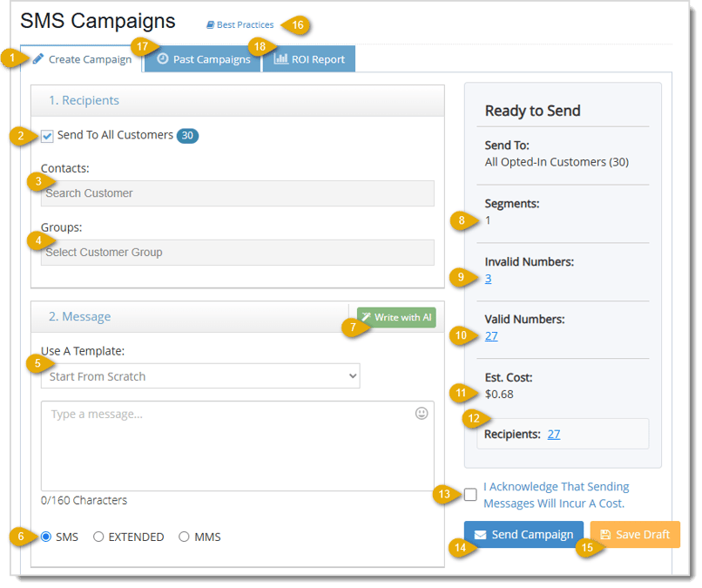Click the Write with AI button
The image size is (702, 588).
(x=396, y=317)
